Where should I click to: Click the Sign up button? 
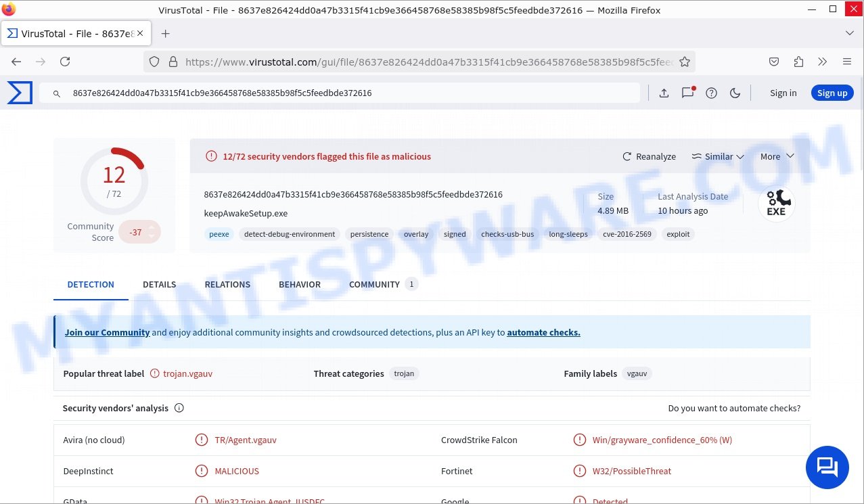click(x=832, y=93)
